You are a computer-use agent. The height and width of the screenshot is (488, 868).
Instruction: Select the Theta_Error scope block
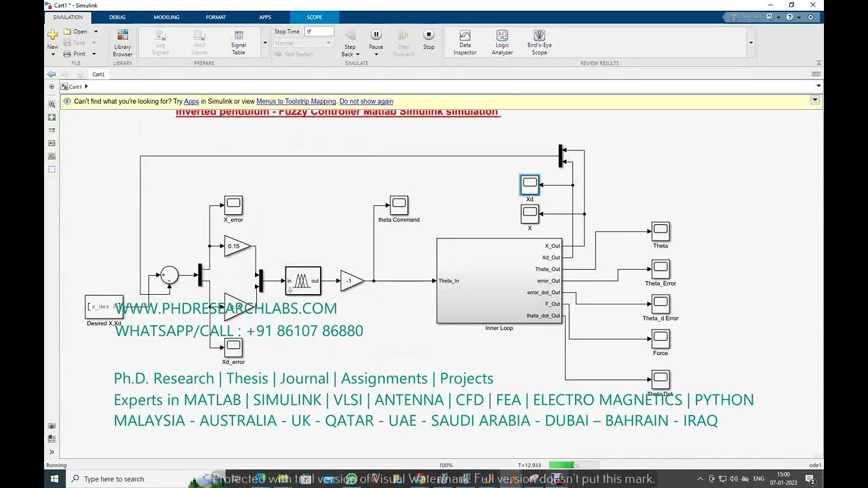tap(660, 269)
